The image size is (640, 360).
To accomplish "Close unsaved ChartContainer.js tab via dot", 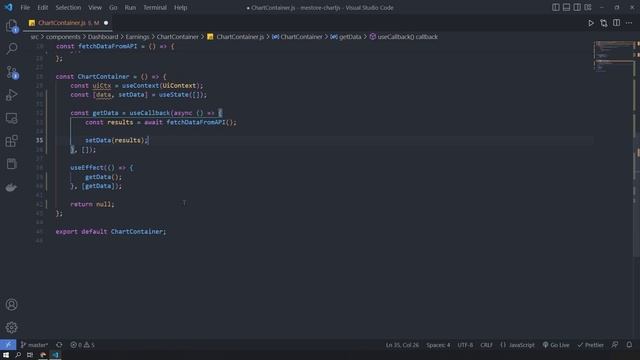I will coord(106,23).
